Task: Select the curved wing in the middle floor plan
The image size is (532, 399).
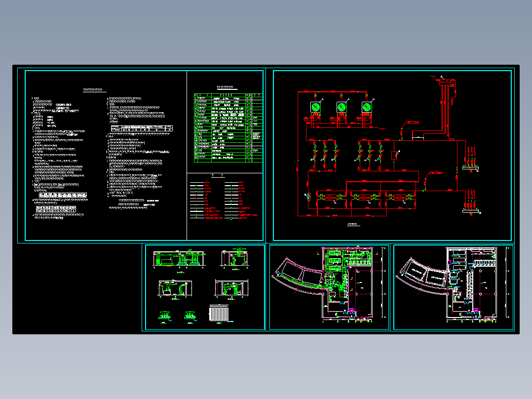Action: (298, 274)
